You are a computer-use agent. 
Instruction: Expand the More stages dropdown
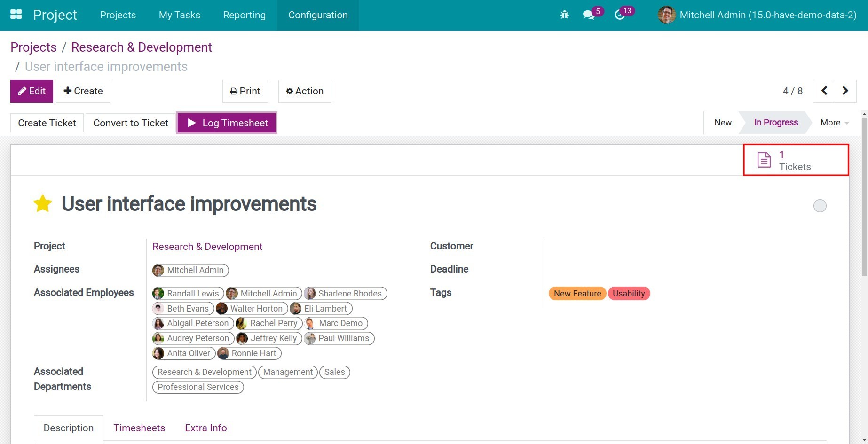834,123
